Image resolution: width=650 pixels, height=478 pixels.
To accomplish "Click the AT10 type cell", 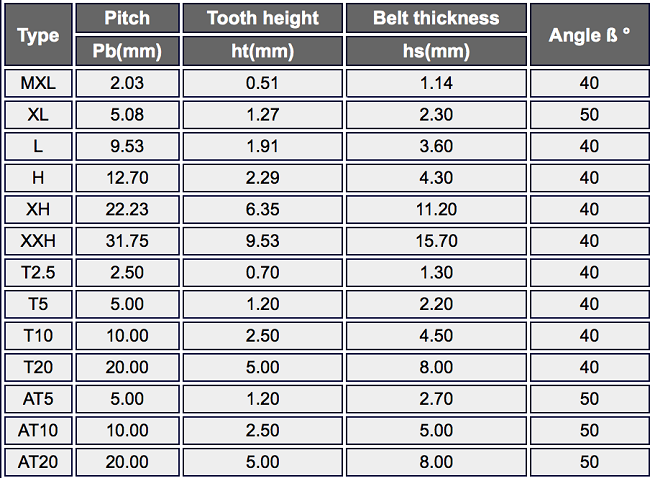I will click(38, 430).
